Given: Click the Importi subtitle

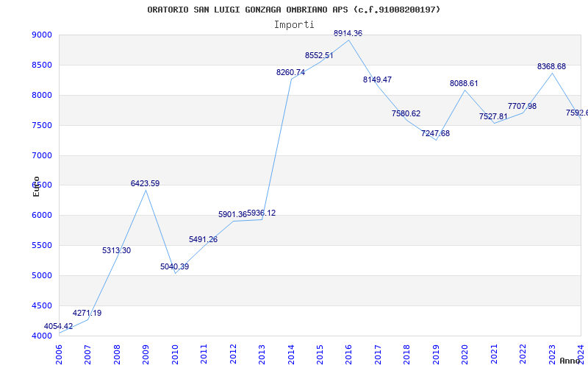Looking at the screenshot, I should (294, 25).
